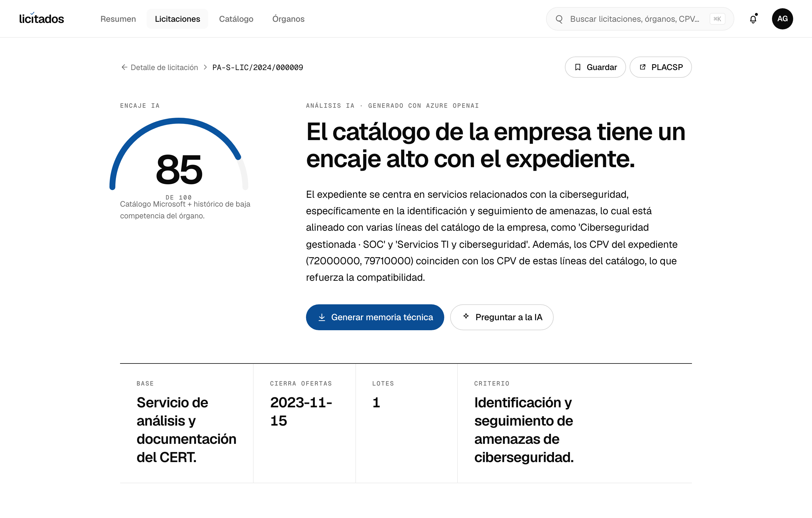Screen dimensions: 812x518
Task: Click the analysis paragraph about ciberseguridad
Action: pos(492,236)
